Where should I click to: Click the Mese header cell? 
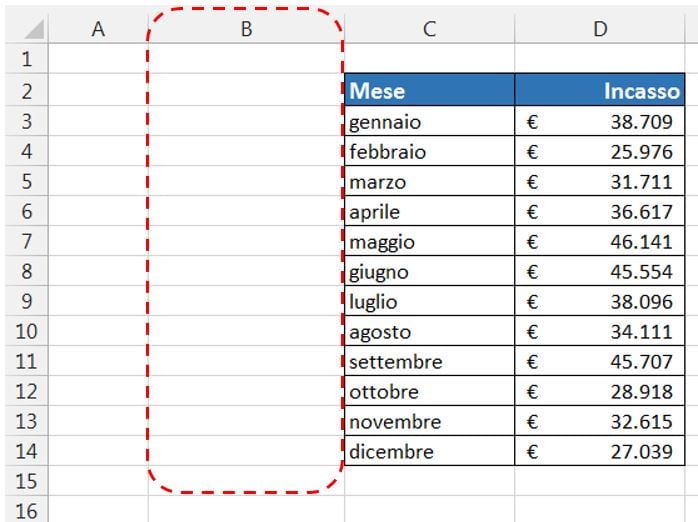430,90
